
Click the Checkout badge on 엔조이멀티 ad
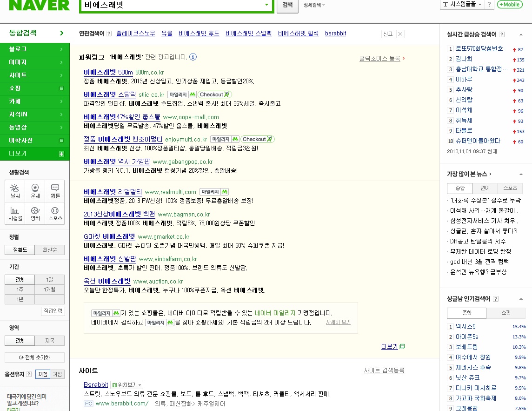pyautogui.click(x=258, y=139)
